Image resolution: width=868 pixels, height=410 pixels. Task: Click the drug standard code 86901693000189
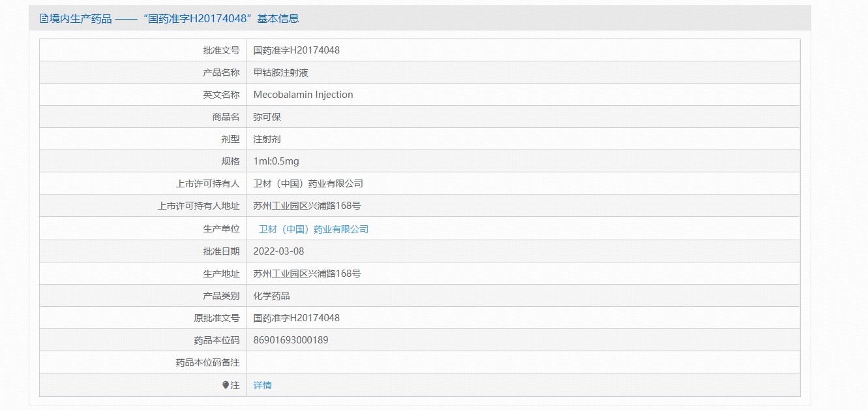click(x=290, y=340)
